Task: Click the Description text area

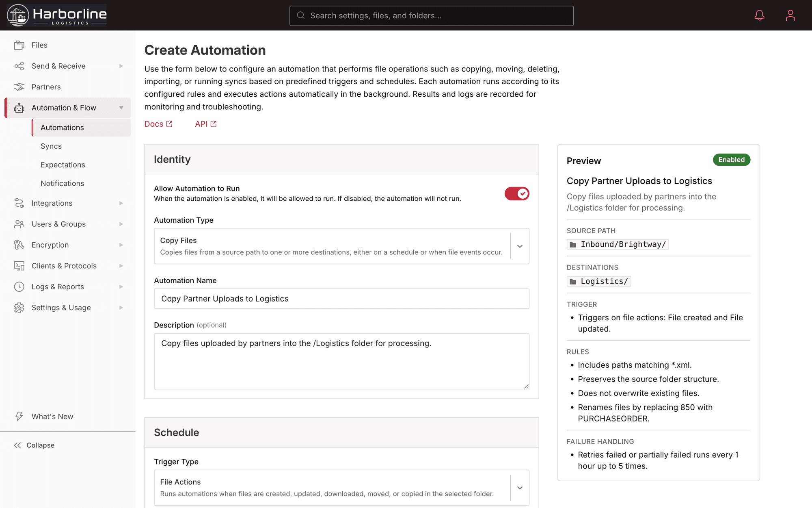Action: pyautogui.click(x=341, y=361)
